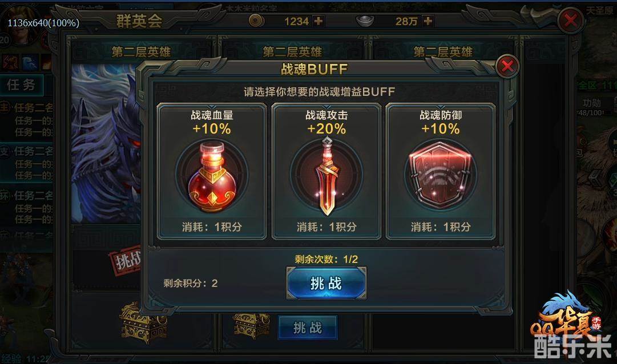The image size is (617, 364).
Task: Click the lower 挑战 button behind dialog
Action: 308,327
